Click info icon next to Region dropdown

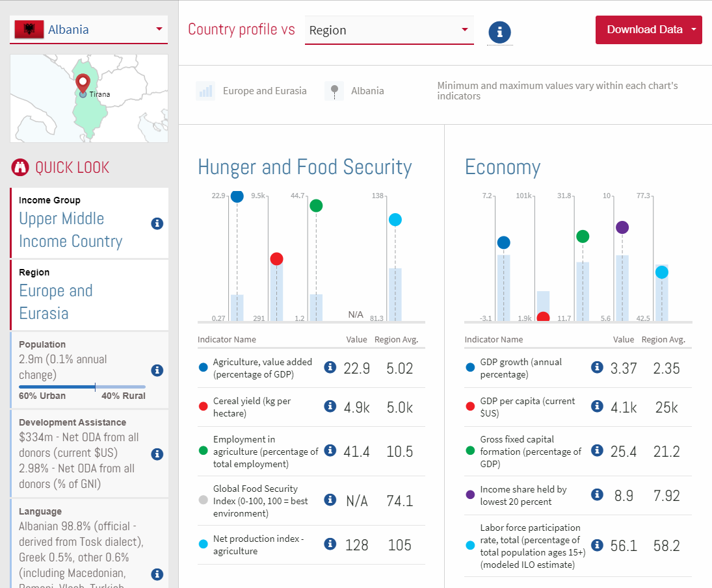click(x=499, y=31)
